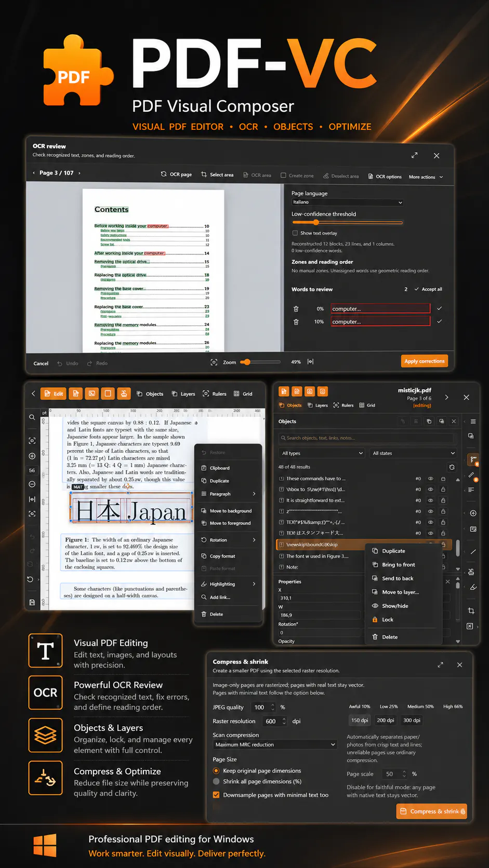Click the back arrow left of Edit button

pyautogui.click(x=33, y=394)
